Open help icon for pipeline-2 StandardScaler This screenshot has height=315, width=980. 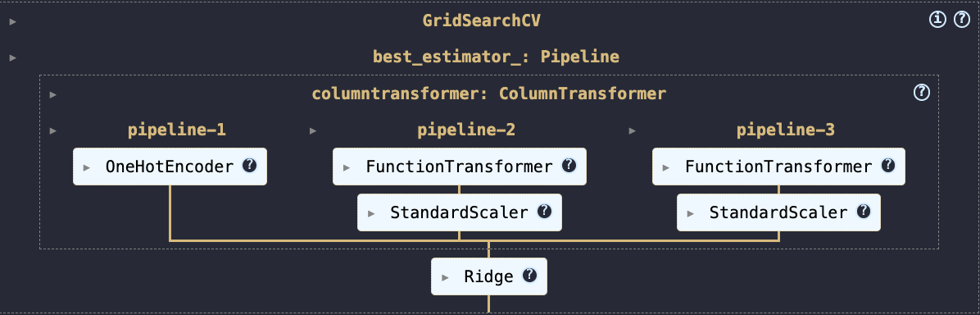click(544, 211)
